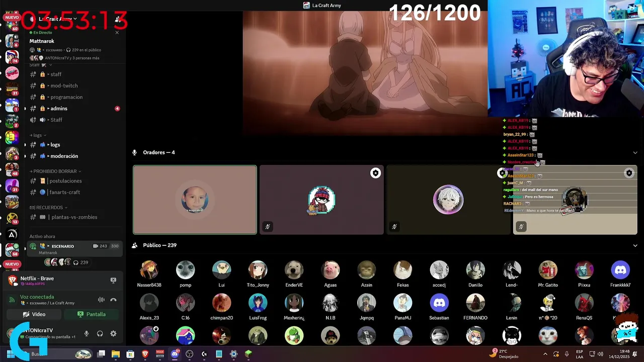Open Logitech G Hub taskbar icon
Viewport: 644px width, 362px height.
point(204,354)
